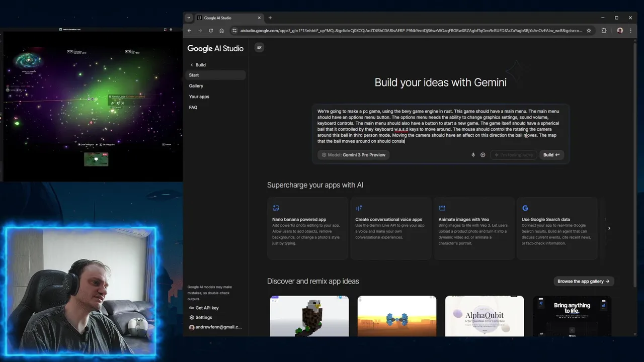Click the Leave option in galaxy map
This screenshot has height=362, width=644.
point(168,144)
